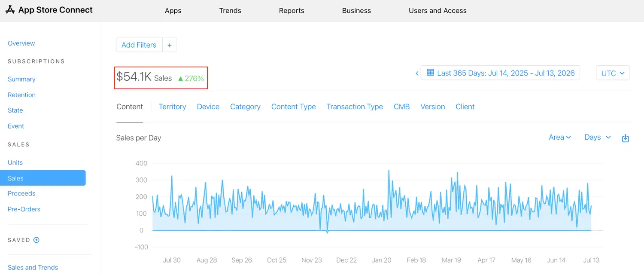Click the previous date range arrow

(417, 73)
